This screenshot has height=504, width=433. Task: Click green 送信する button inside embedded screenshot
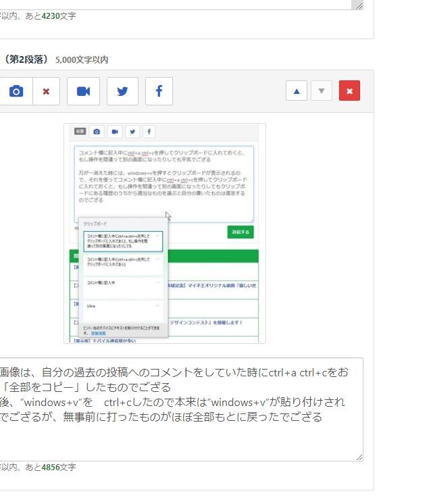[240, 232]
